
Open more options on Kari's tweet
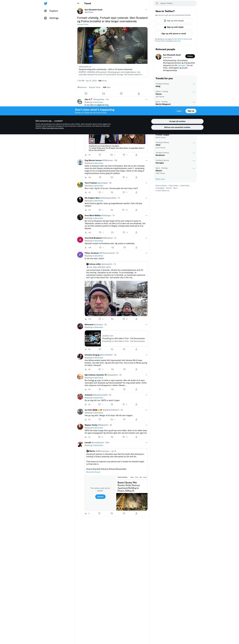[146, 10]
